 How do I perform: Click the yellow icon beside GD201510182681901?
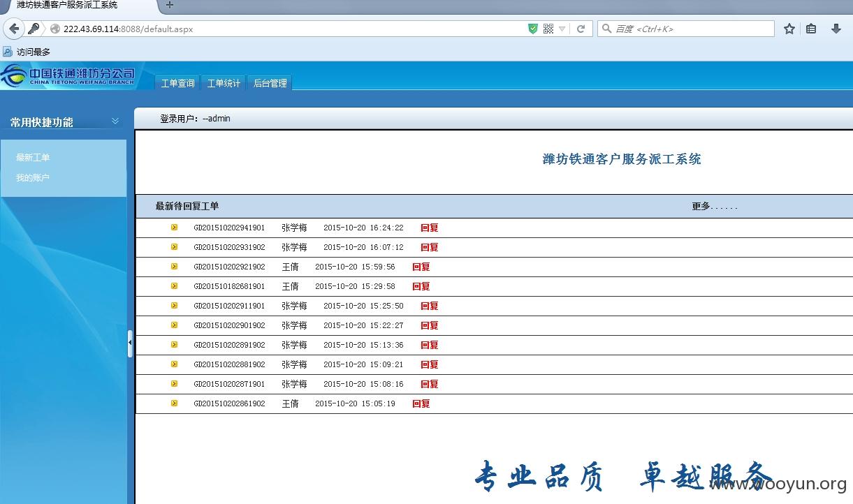175,286
